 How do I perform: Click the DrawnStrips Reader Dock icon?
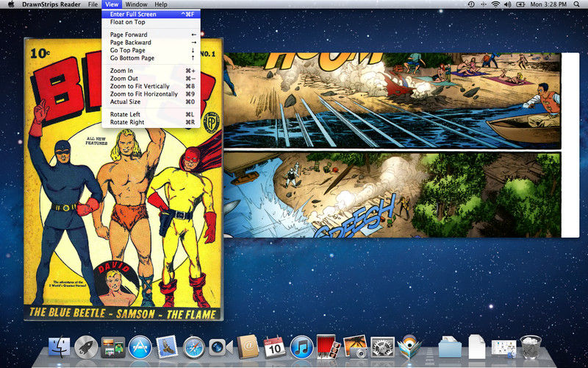[409, 346]
